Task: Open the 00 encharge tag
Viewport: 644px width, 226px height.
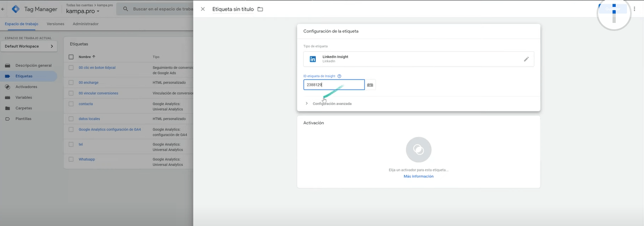Action: [x=89, y=83]
